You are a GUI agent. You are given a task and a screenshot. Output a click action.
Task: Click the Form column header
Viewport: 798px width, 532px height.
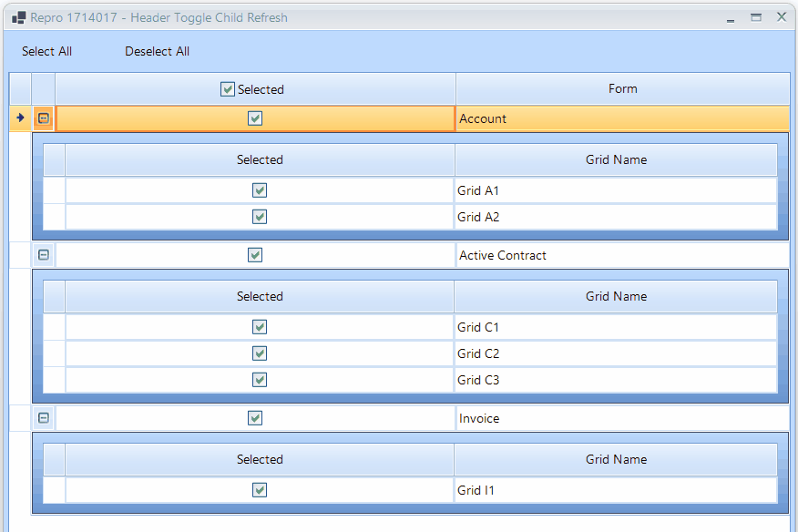click(x=622, y=89)
